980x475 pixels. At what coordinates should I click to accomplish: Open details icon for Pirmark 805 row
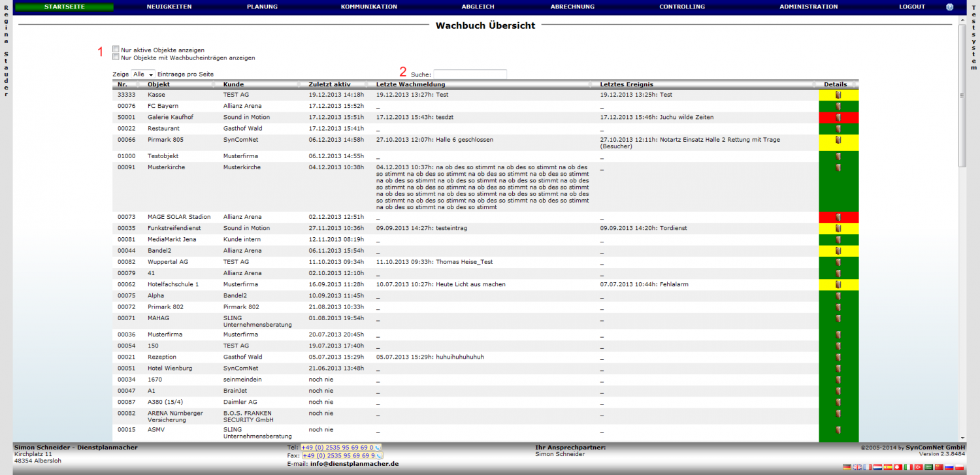[x=838, y=140]
